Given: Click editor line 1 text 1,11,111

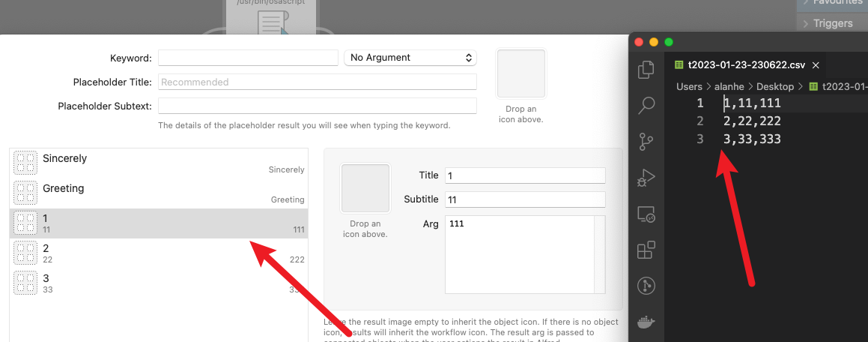Looking at the screenshot, I should click(753, 103).
